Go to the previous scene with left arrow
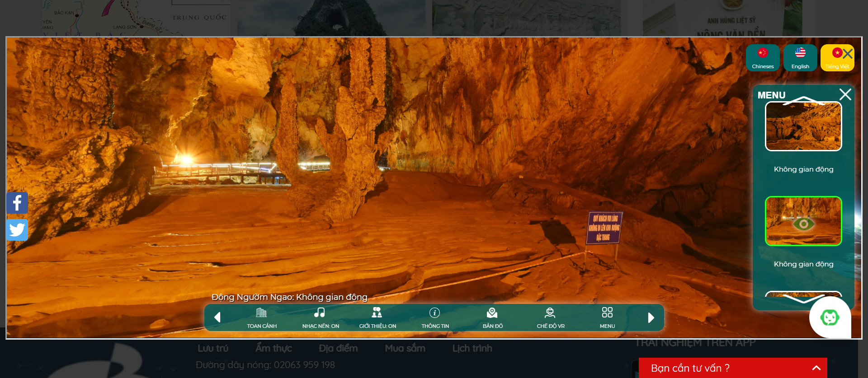The height and width of the screenshot is (378, 868). click(217, 317)
